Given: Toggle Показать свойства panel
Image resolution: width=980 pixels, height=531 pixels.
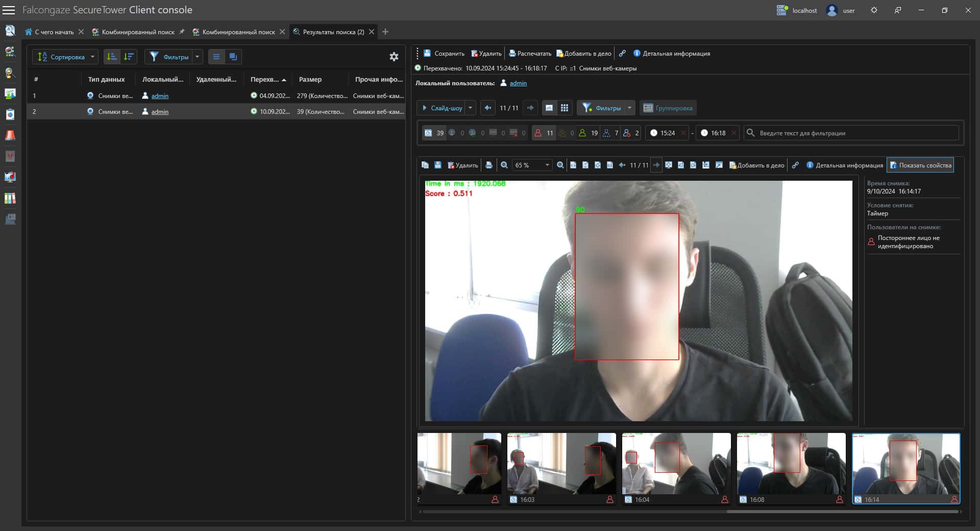Looking at the screenshot, I should pyautogui.click(x=920, y=165).
